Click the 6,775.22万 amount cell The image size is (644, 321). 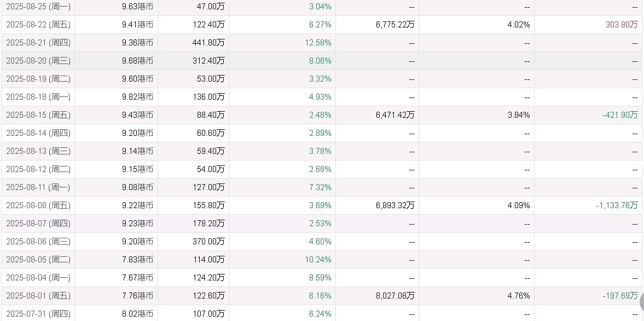(x=394, y=25)
